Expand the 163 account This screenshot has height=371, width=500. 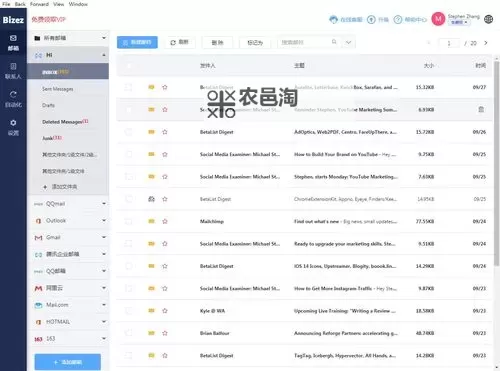click(104, 338)
